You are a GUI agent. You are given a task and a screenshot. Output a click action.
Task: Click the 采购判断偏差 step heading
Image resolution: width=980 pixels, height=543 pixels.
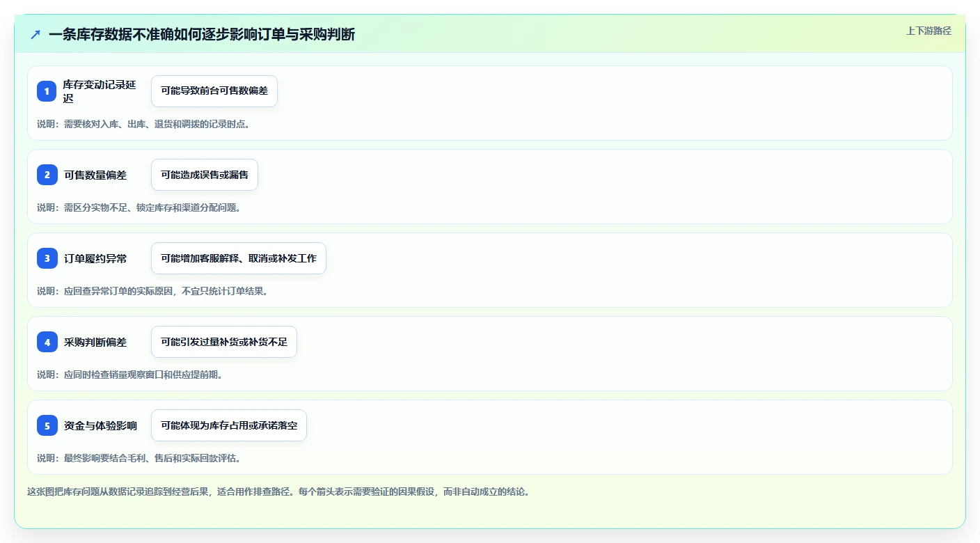tap(95, 342)
